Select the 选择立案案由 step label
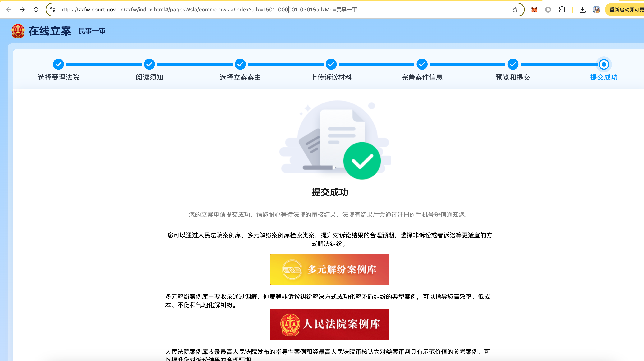The image size is (644, 361). (240, 77)
